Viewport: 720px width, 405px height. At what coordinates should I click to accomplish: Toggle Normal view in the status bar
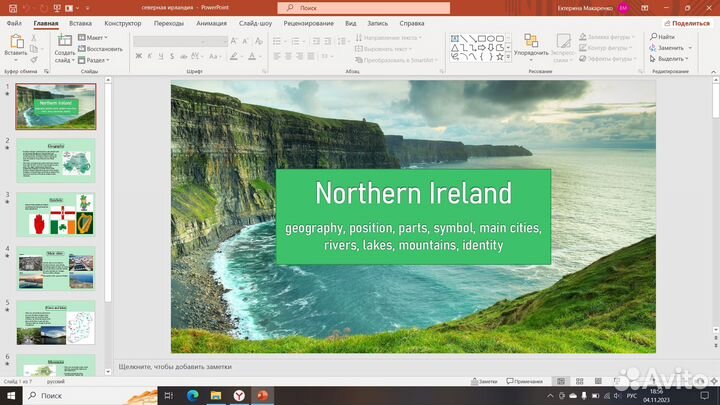(x=560, y=381)
